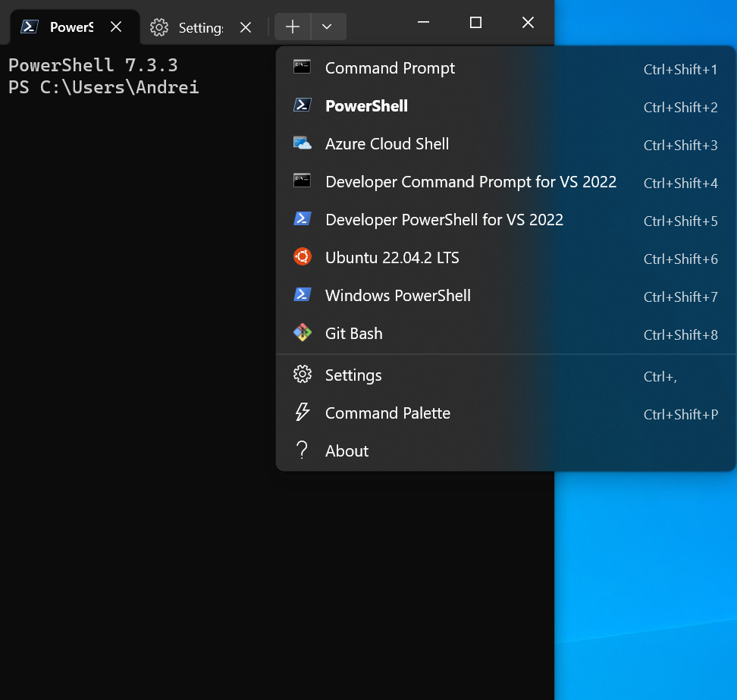Choose Developer Command Prompt for VS 2022
The image size is (737, 700).
[x=505, y=181]
